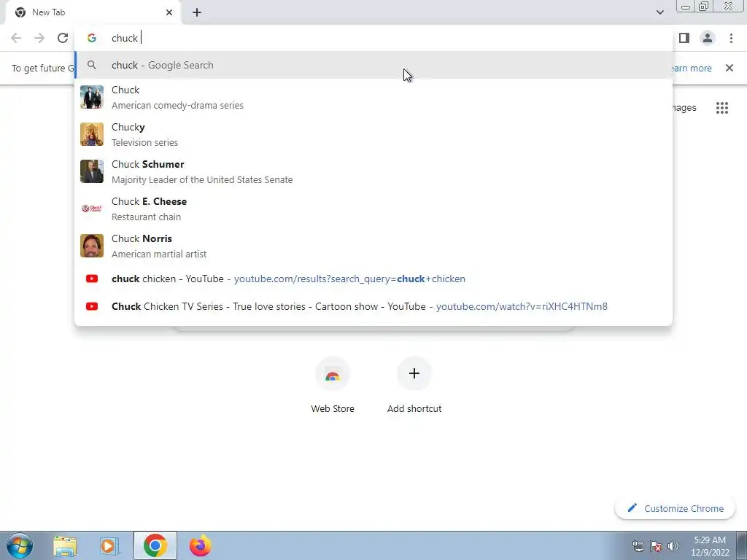Click the taskbar clock showing 5:29 AM
This screenshot has height=560, width=747.
click(x=710, y=546)
